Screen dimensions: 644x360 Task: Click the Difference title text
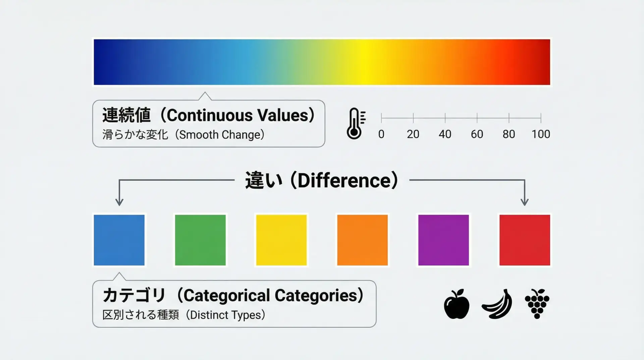pyautogui.click(x=322, y=180)
